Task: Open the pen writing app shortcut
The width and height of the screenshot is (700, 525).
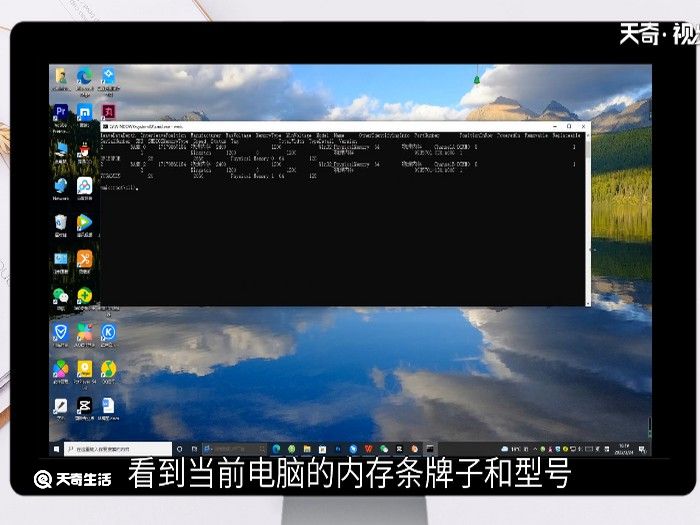Action: (61, 408)
